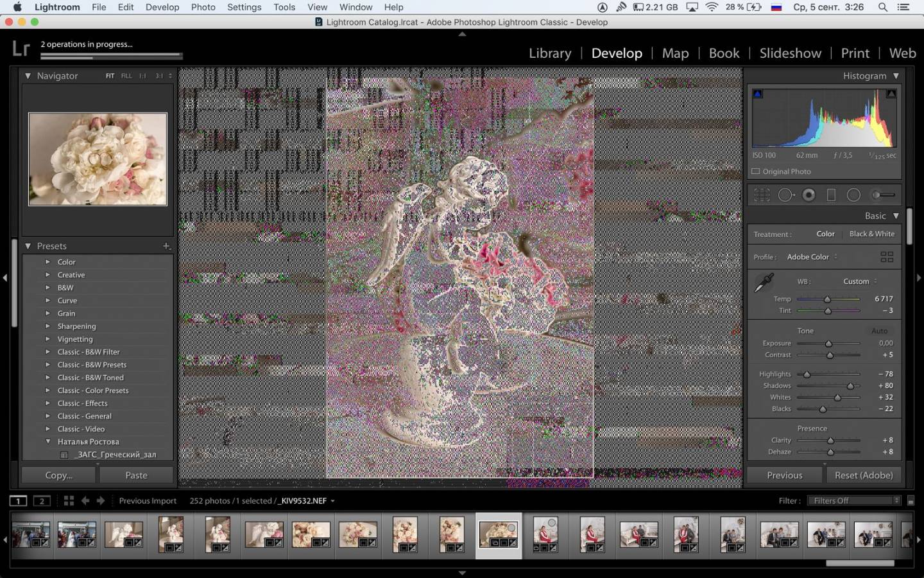The height and width of the screenshot is (578, 924).
Task: Switch to the Print module
Action: click(855, 53)
